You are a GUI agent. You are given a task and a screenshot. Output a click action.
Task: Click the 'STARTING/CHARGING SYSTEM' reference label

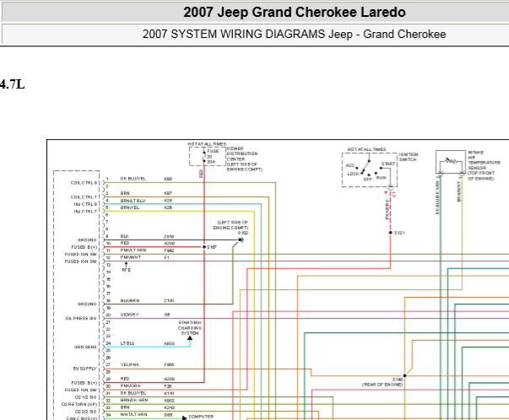(x=190, y=328)
